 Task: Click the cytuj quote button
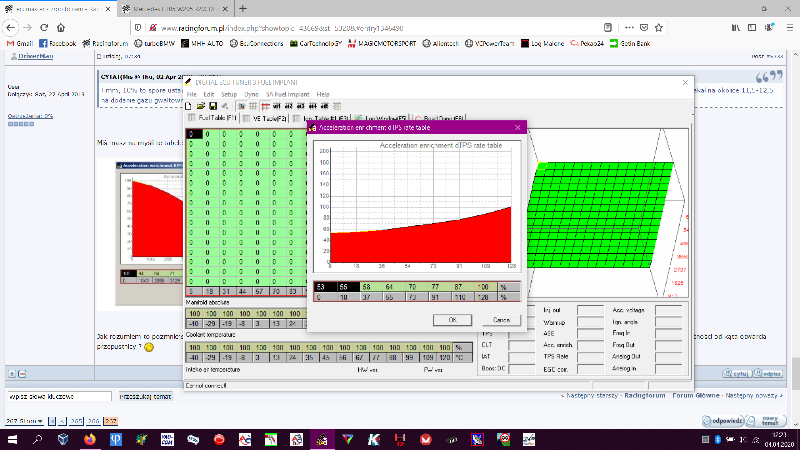pyautogui.click(x=737, y=373)
